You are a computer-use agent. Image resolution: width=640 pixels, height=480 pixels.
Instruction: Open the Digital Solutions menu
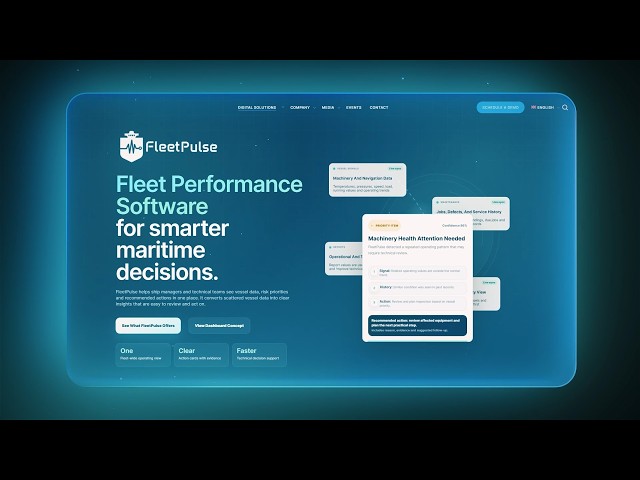click(x=257, y=107)
